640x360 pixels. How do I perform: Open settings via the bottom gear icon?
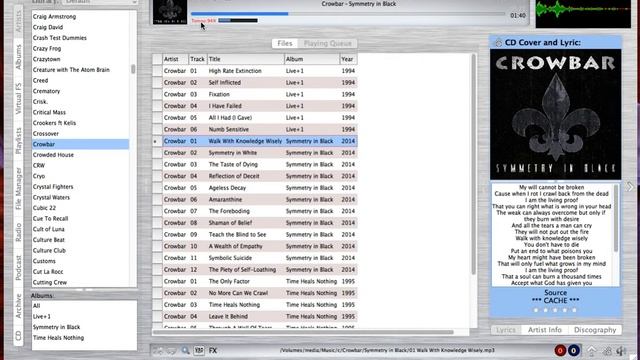pos(607,351)
